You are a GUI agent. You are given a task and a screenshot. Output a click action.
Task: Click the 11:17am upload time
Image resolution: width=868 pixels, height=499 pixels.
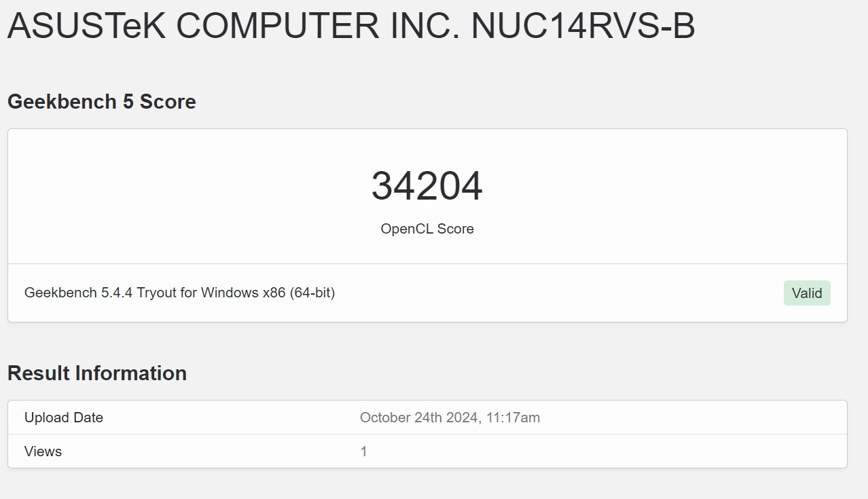513,418
